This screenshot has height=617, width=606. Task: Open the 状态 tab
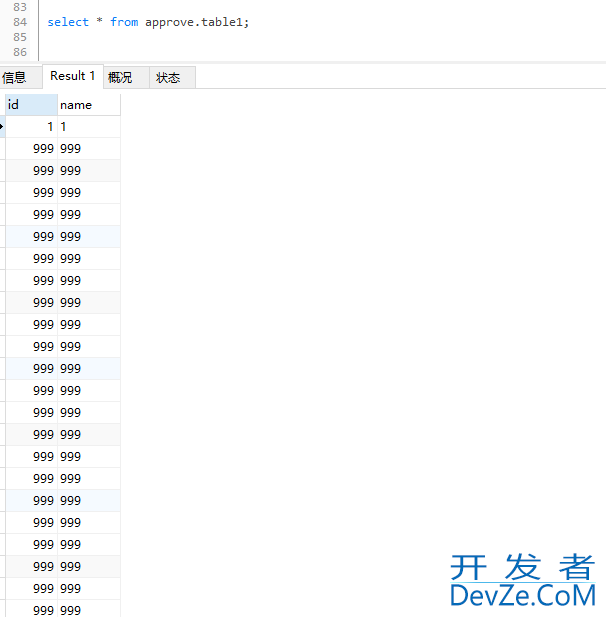172,78
